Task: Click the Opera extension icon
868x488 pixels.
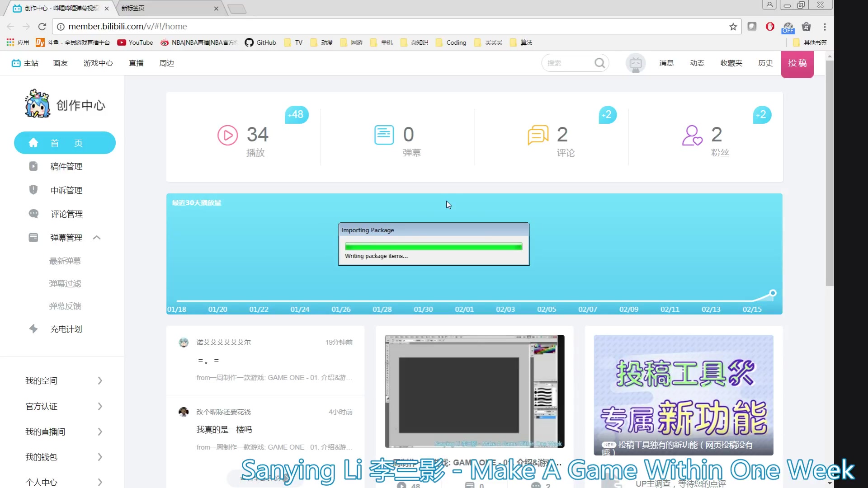Action: pyautogui.click(x=770, y=27)
